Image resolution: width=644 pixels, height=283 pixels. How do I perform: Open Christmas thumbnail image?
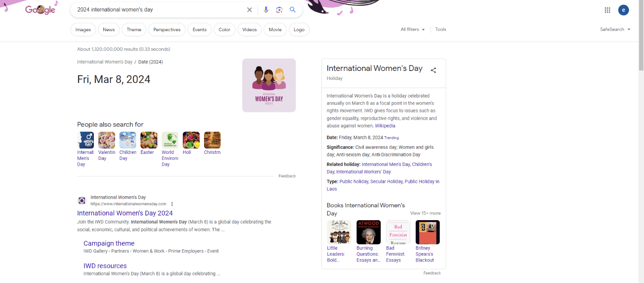tap(212, 140)
